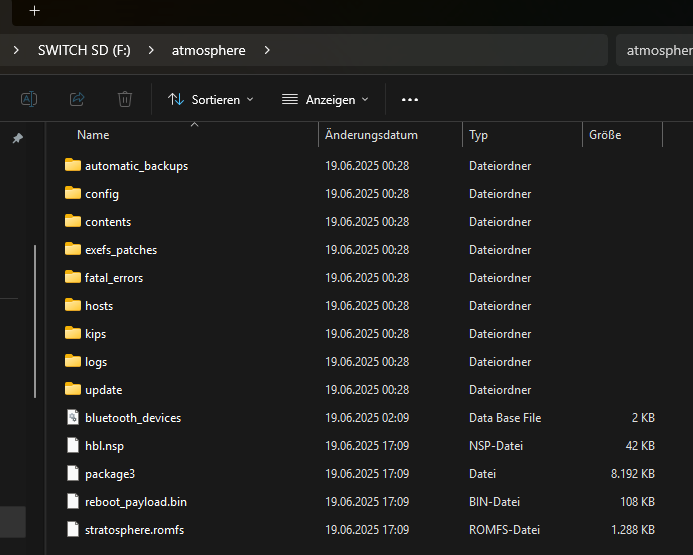The width and height of the screenshot is (693, 555).
Task: Click inside the atmosphere search field
Action: 655,50
